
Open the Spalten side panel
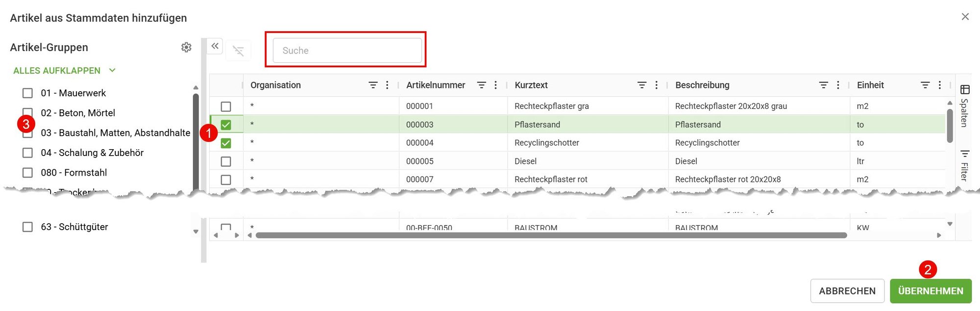[964, 106]
